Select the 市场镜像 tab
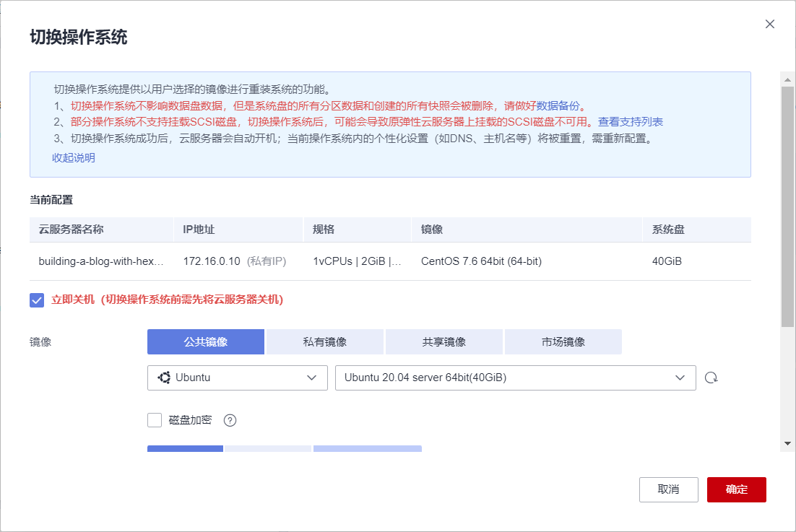 563,341
